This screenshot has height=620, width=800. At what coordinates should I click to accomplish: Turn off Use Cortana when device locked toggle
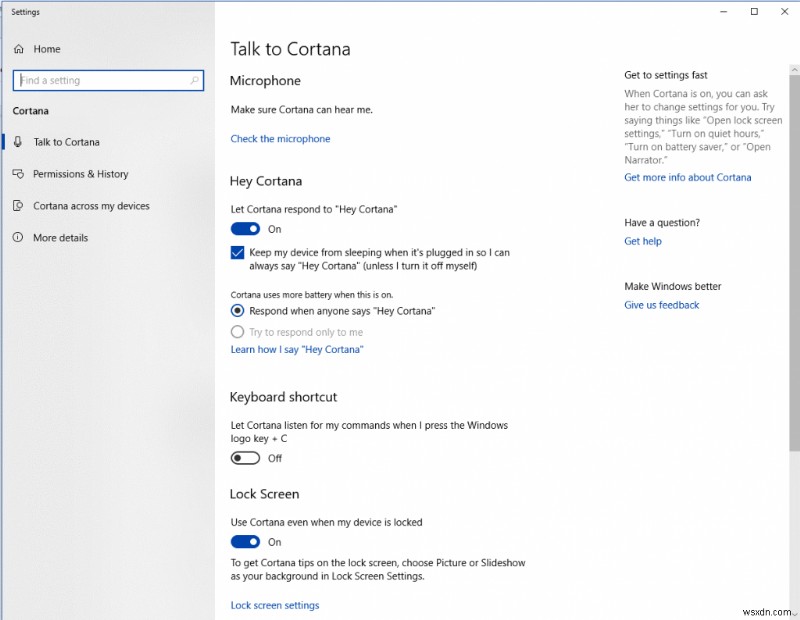[245, 542]
